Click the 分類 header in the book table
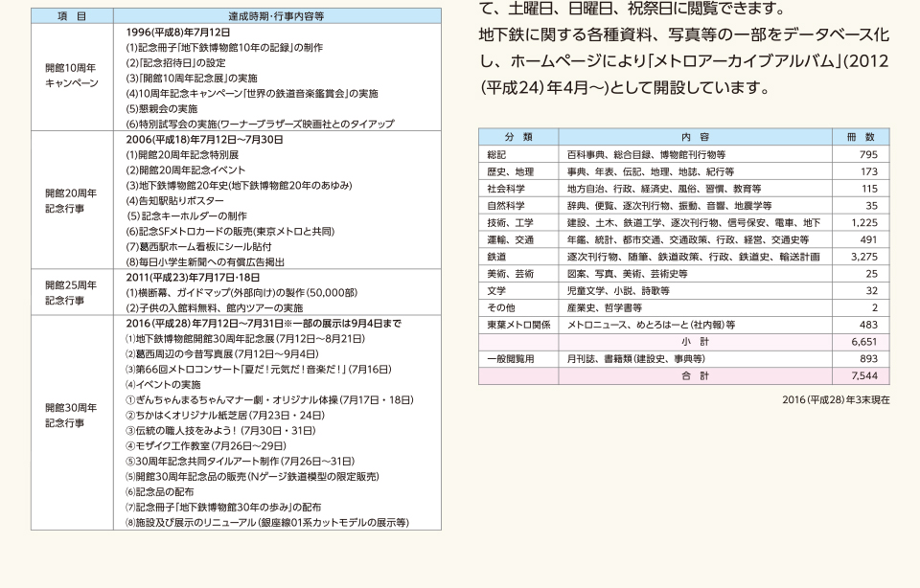 click(x=518, y=137)
